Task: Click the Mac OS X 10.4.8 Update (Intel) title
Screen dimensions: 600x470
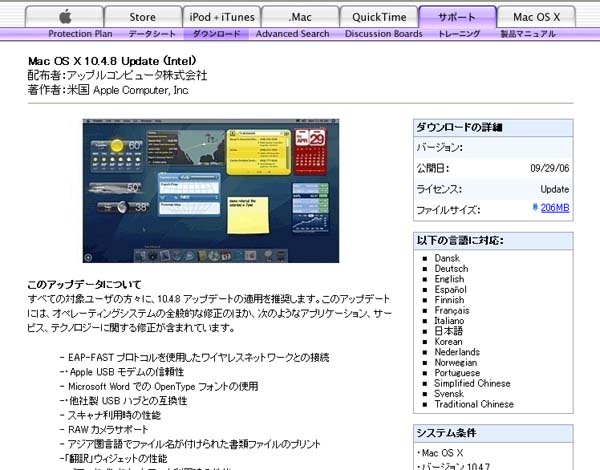Action: pyautogui.click(x=112, y=61)
